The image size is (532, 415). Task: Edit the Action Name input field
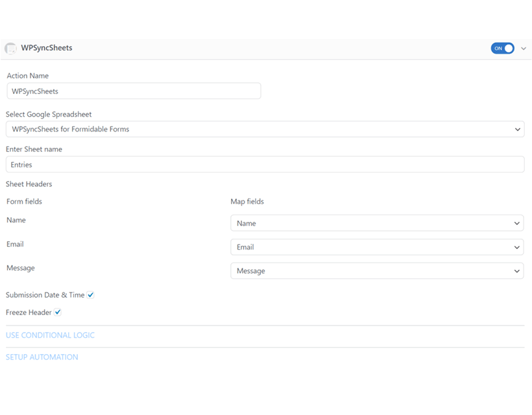(x=134, y=91)
